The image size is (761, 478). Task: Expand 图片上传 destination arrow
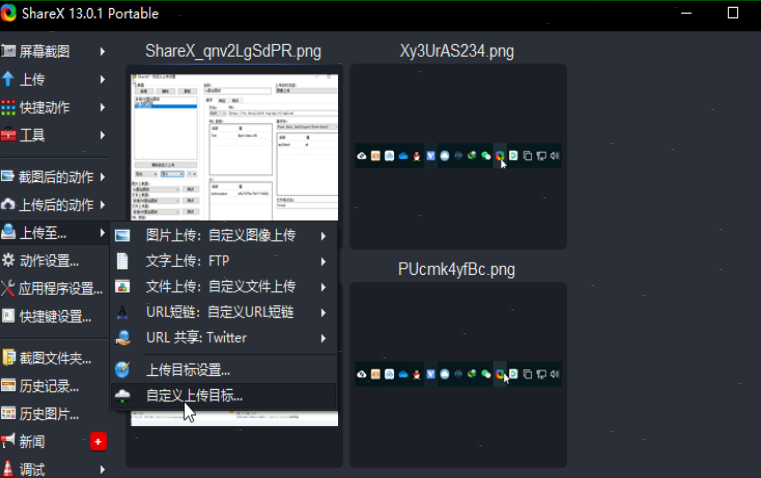[x=323, y=236]
